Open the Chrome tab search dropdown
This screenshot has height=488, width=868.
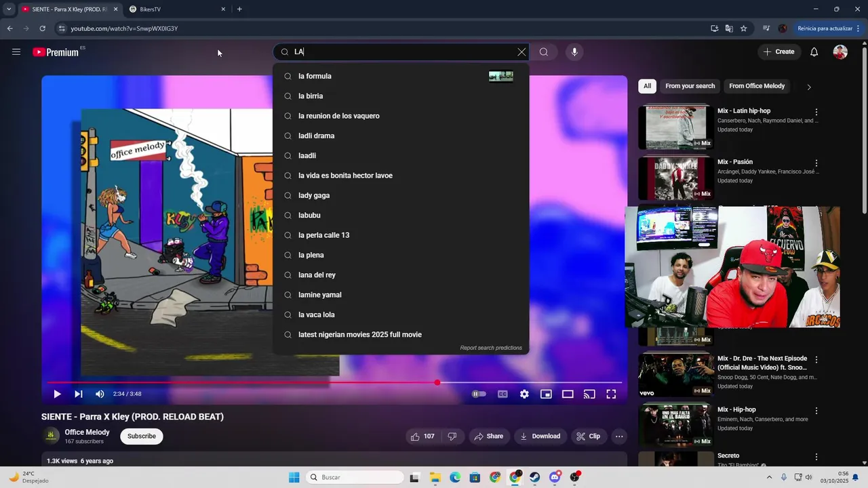pos(8,9)
